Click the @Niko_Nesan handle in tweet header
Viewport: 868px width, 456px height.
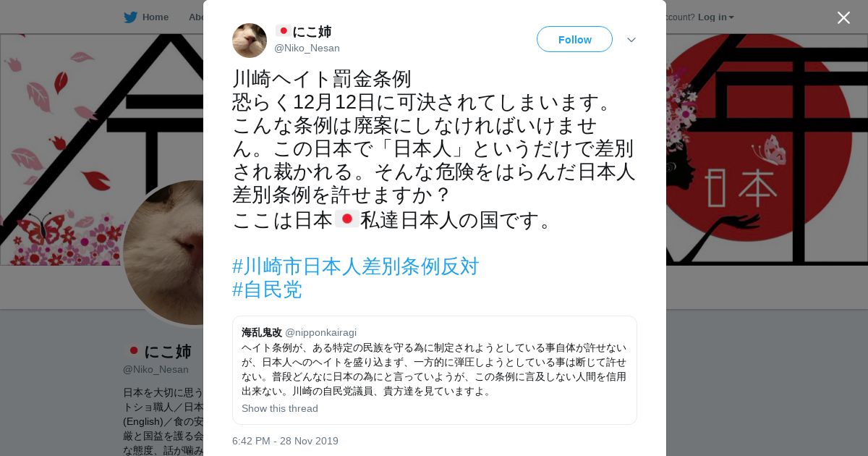307,48
